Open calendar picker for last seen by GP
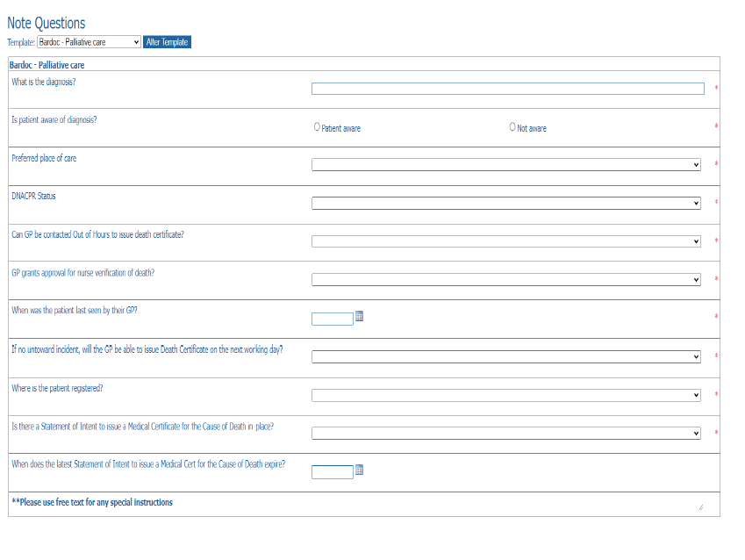Viewport: 745px width, 560px height. (359, 318)
